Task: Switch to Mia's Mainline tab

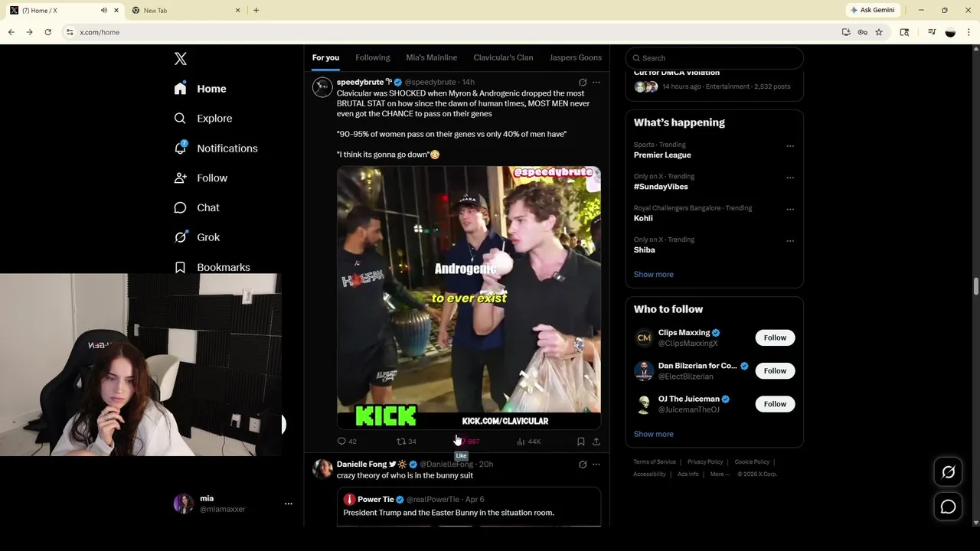Action: pyautogui.click(x=431, y=57)
